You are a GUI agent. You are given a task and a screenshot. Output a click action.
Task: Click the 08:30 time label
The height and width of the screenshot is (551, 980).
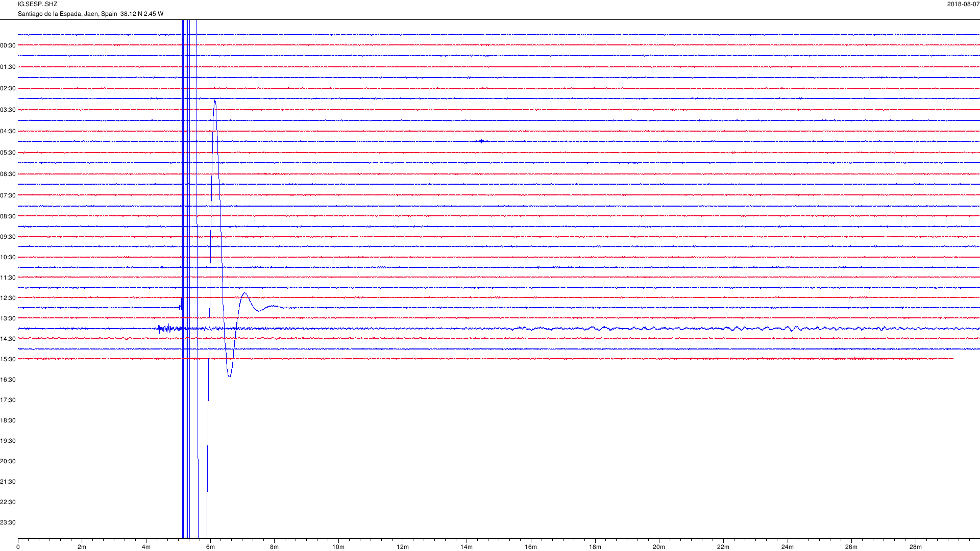click(x=8, y=216)
